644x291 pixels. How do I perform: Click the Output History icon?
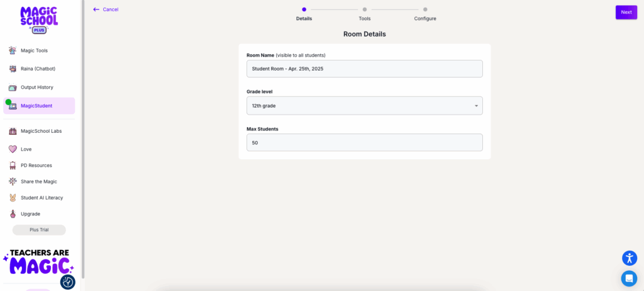13,88
